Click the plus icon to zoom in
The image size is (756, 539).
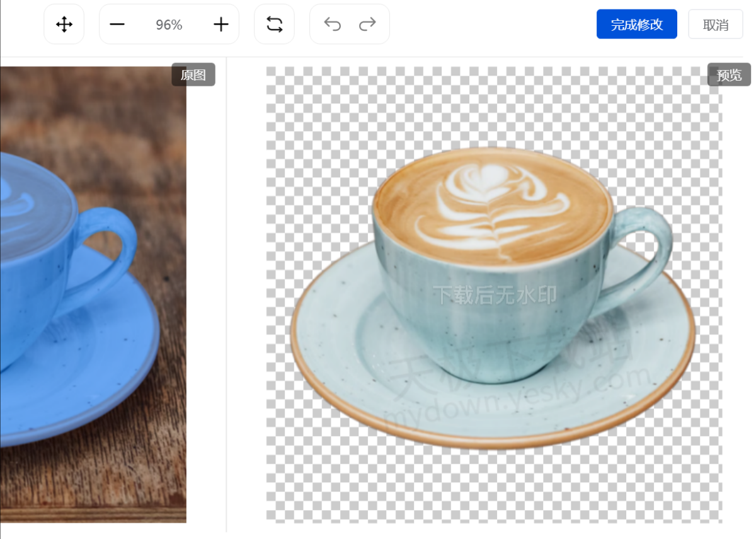point(220,25)
